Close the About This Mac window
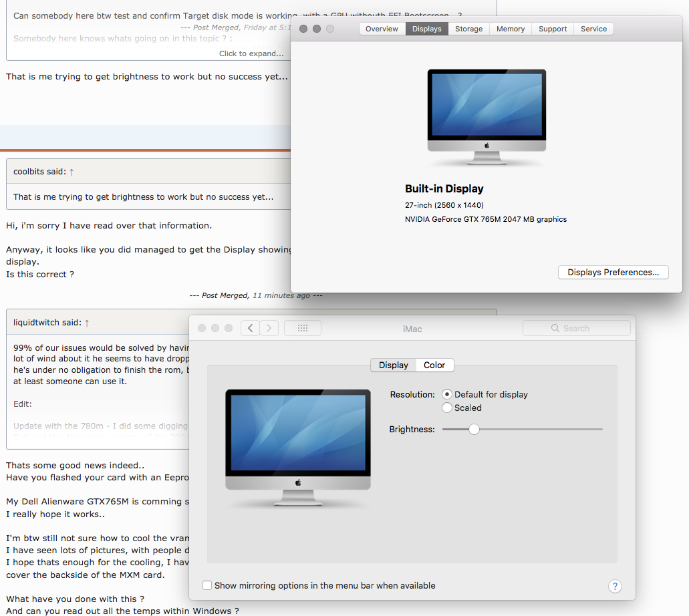Screen dimensions: 689x616 303,29
